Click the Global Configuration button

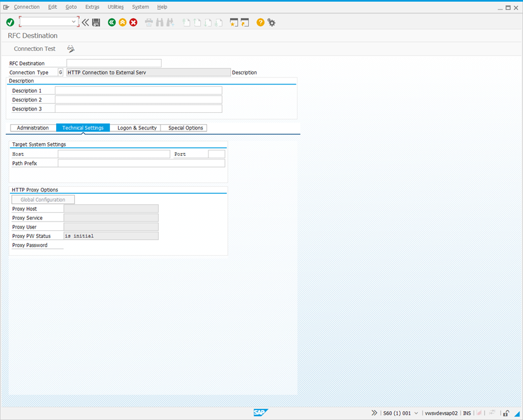[43, 200]
